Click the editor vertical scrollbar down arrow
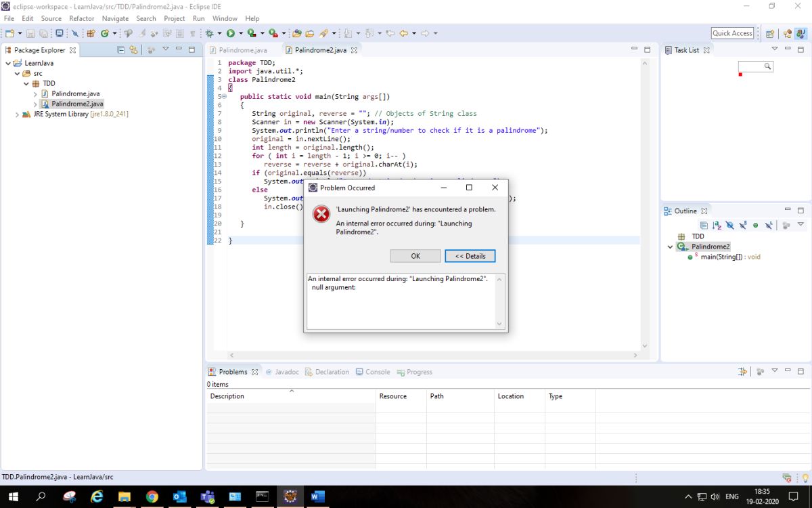 644,345
